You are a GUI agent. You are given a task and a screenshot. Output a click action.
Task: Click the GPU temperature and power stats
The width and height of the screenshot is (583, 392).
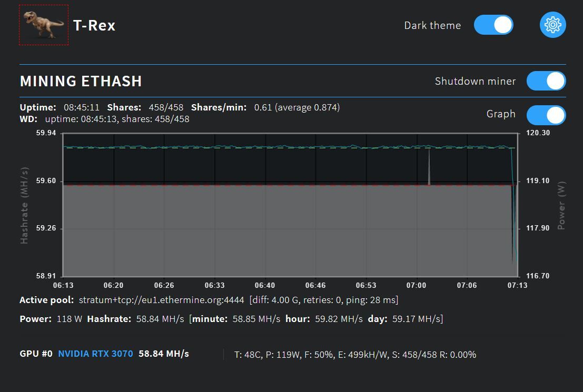click(x=355, y=355)
